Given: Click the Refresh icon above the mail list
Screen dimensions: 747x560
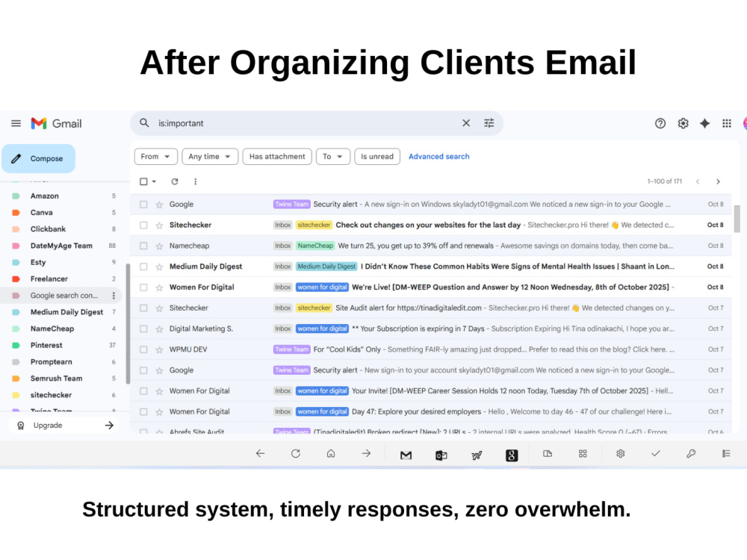Looking at the screenshot, I should [x=175, y=181].
